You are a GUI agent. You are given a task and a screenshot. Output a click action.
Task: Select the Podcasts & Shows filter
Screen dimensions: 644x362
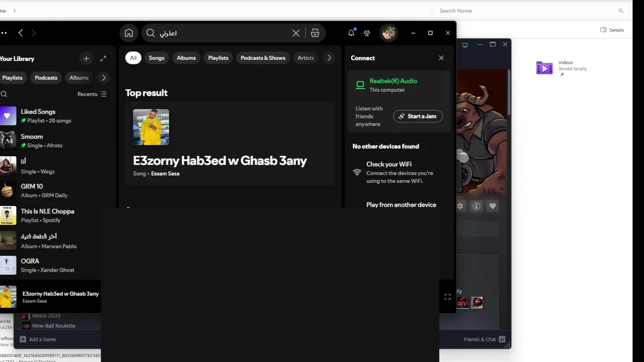(263, 58)
